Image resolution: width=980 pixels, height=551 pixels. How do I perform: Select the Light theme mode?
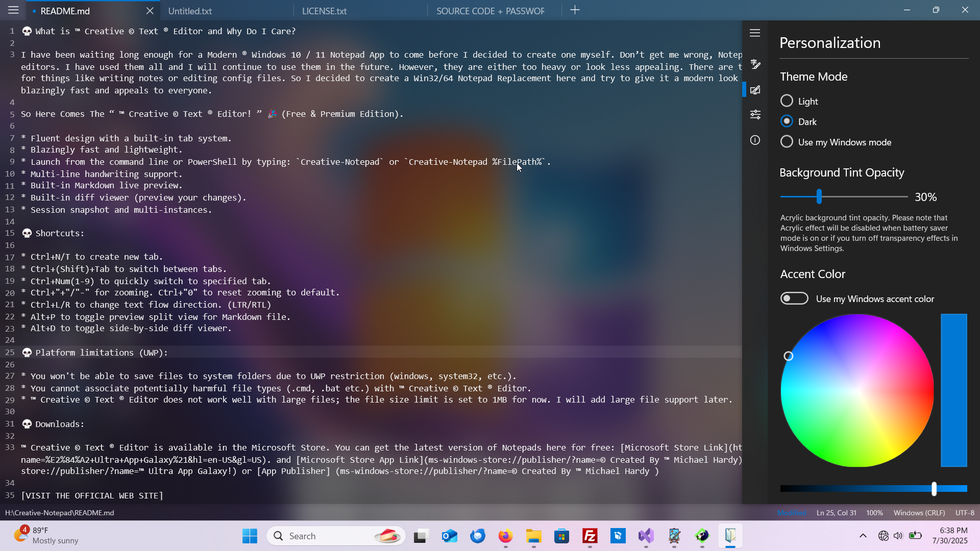coord(787,101)
